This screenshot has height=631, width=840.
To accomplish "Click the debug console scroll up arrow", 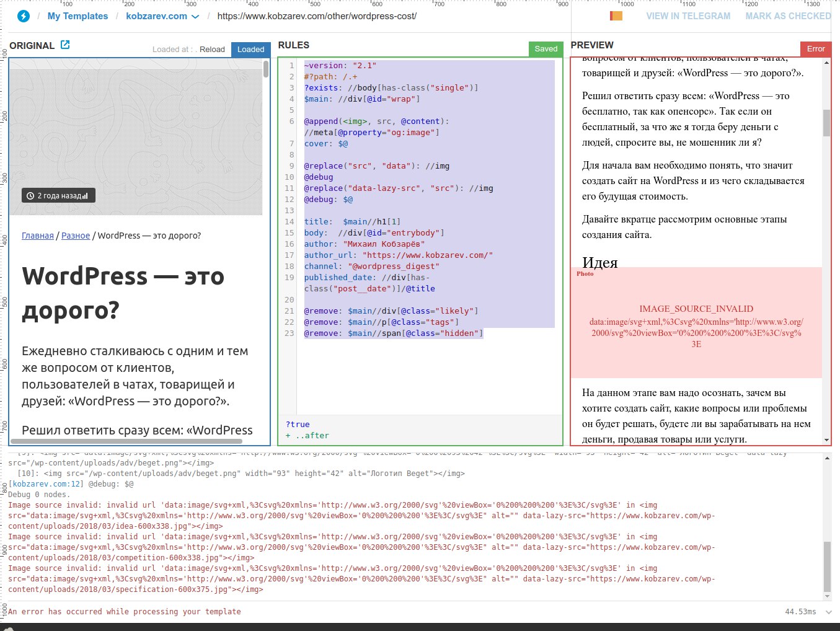I will click(x=827, y=458).
